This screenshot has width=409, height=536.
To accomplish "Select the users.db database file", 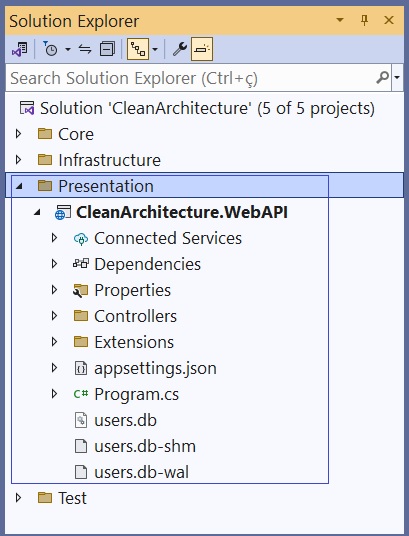I will (125, 420).
